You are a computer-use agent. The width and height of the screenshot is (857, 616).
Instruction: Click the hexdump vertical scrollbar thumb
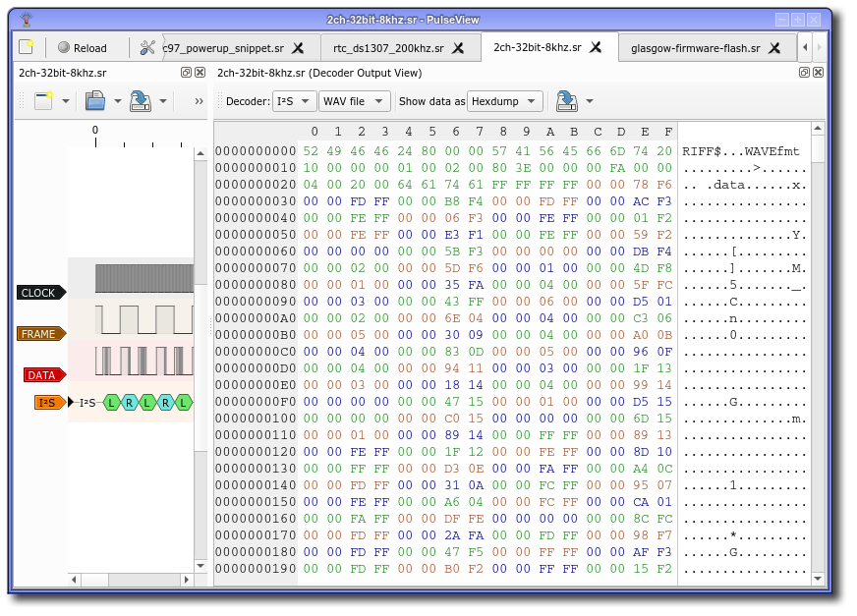(818, 148)
